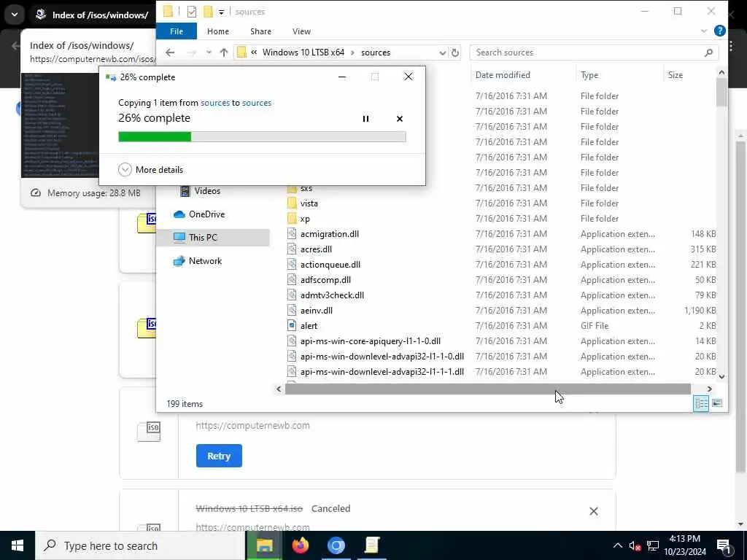Cancel the copy with the X button

coord(400,119)
